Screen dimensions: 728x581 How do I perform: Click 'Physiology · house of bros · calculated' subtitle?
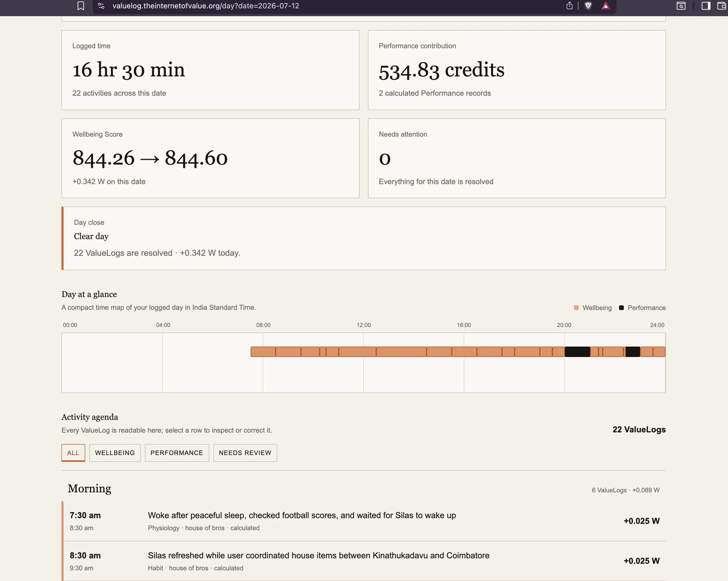(x=203, y=528)
